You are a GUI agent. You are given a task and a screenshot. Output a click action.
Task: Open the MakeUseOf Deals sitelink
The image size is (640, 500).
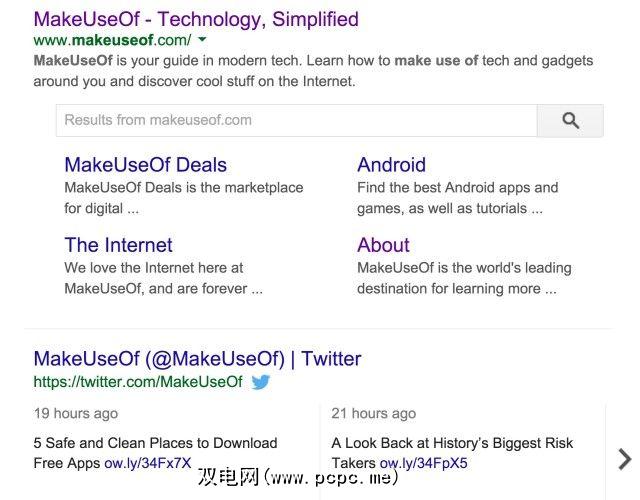coord(145,165)
